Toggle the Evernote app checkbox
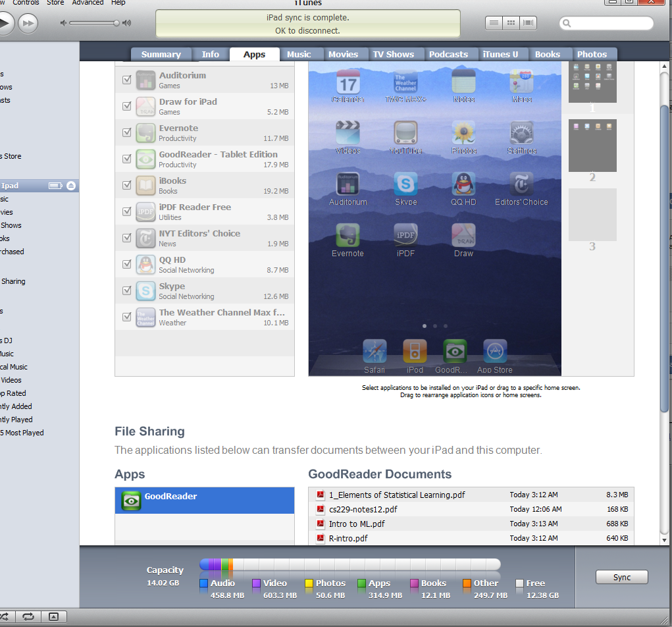The width and height of the screenshot is (672, 627). coord(127,132)
